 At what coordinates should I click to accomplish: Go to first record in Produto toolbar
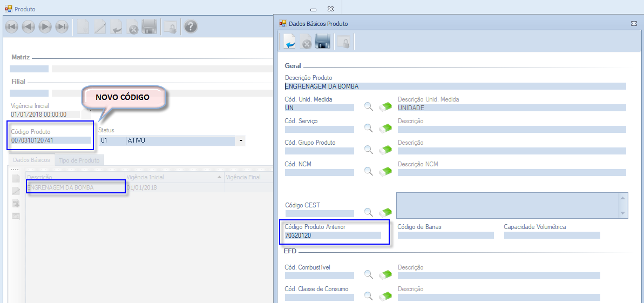coord(11,27)
